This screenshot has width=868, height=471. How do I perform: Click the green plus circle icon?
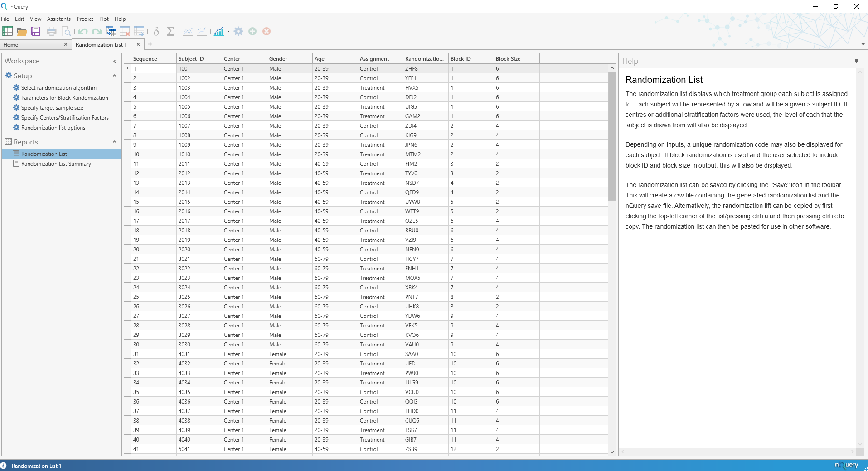tap(252, 31)
